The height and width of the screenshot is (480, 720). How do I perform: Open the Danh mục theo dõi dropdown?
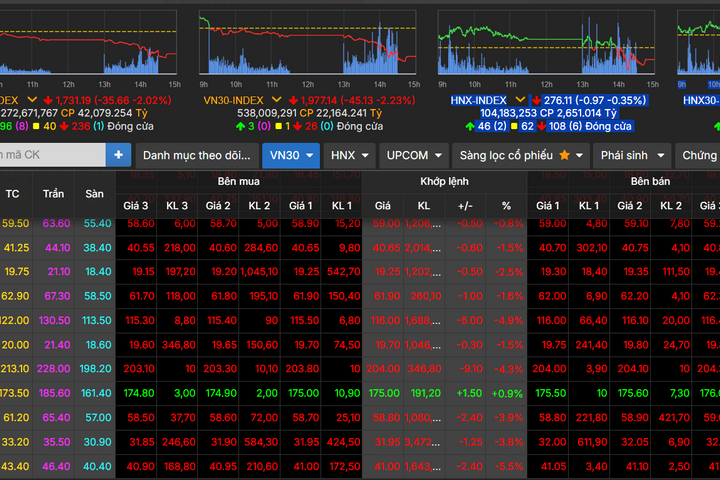(195, 155)
